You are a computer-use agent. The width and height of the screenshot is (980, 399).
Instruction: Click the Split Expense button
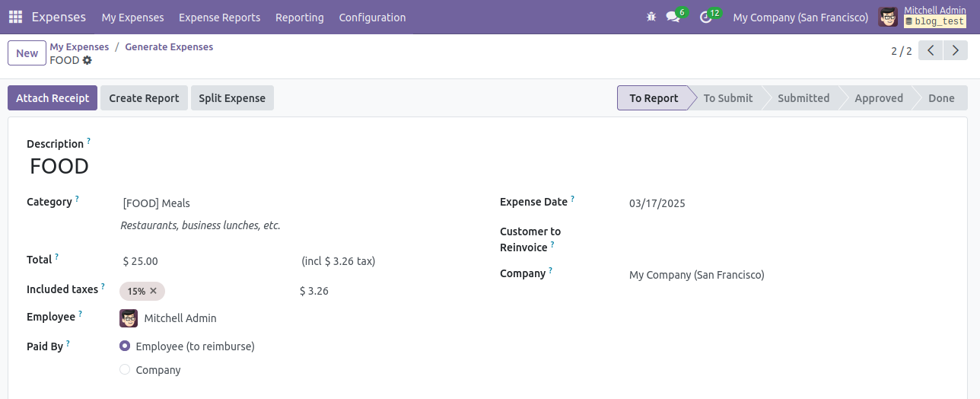pos(232,97)
